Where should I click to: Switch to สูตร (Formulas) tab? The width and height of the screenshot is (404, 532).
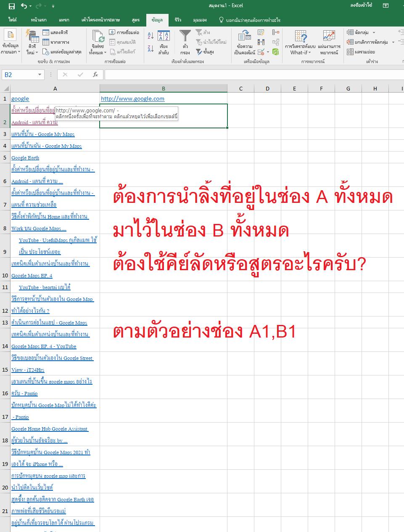[135, 20]
